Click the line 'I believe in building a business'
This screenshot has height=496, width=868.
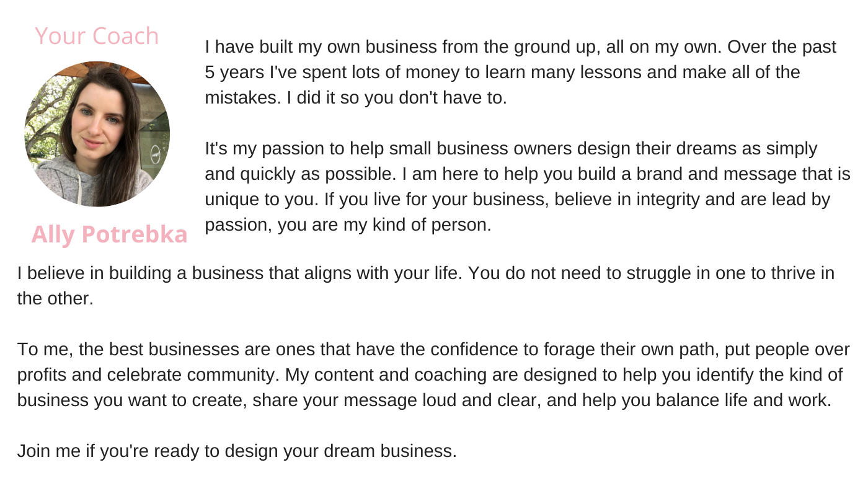tap(426, 273)
